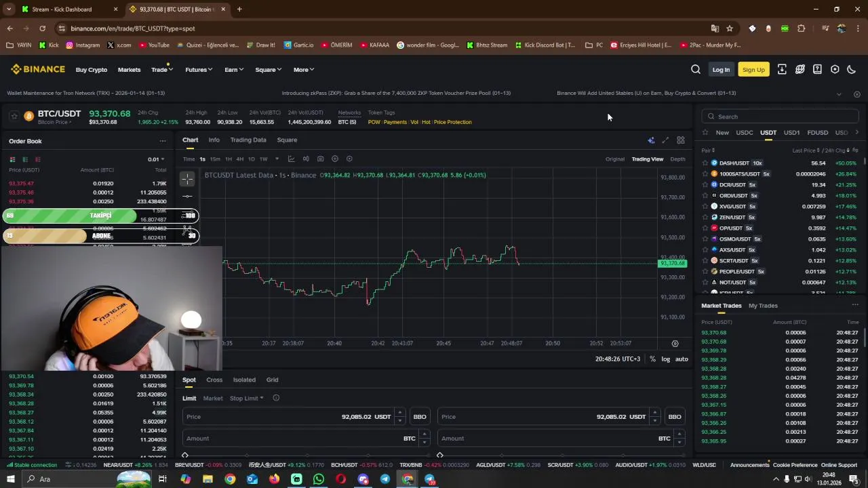The width and height of the screenshot is (868, 488).
Task: Open WhatsApp from the taskbar
Action: [319, 479]
